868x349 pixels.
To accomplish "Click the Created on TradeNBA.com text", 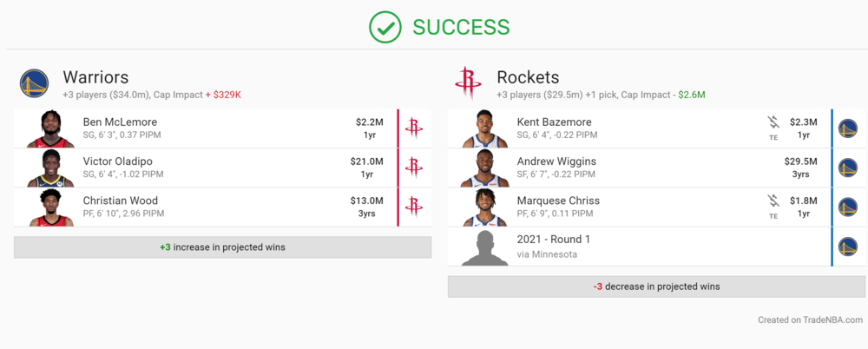I will [x=811, y=319].
